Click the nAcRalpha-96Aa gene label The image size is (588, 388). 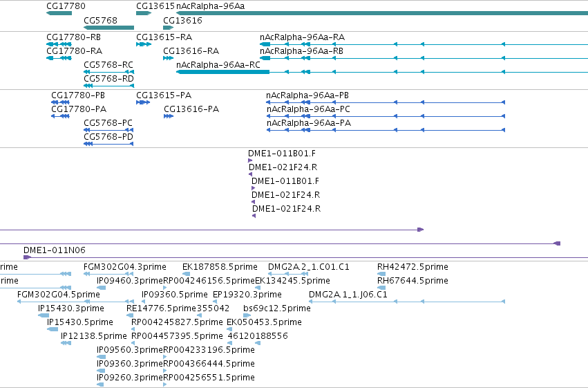coord(210,6)
